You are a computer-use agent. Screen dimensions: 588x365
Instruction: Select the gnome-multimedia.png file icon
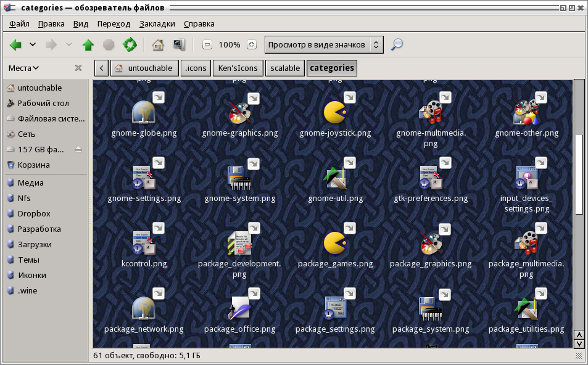pyautogui.click(x=431, y=112)
